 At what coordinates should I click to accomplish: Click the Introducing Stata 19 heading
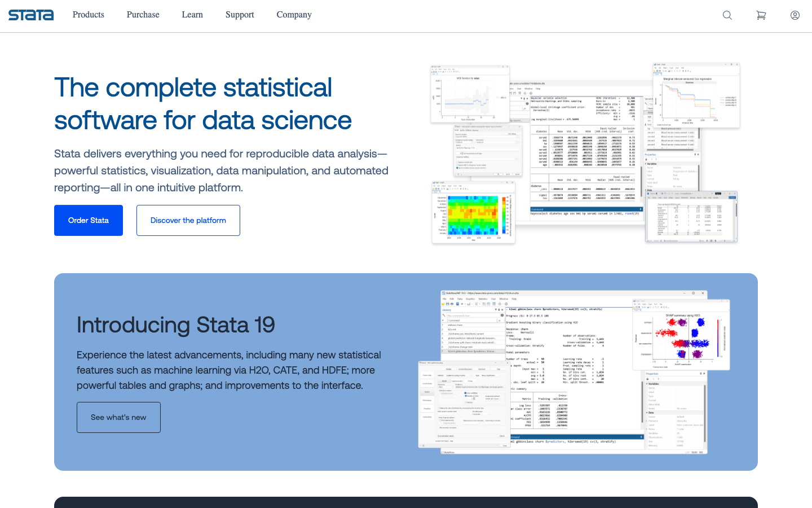point(176,325)
